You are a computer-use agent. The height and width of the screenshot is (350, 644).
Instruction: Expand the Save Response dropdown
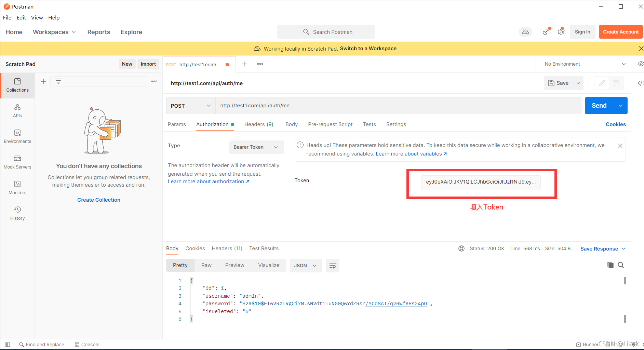(603, 249)
